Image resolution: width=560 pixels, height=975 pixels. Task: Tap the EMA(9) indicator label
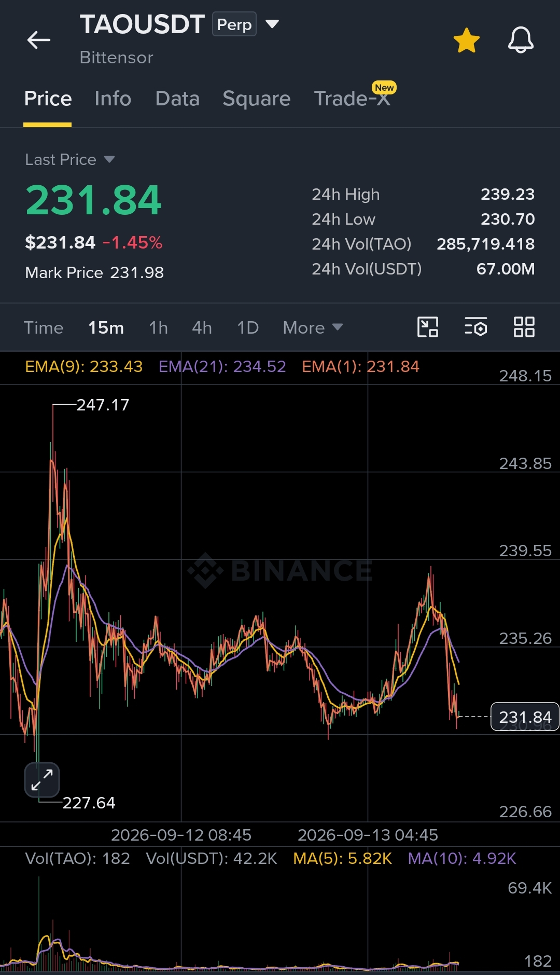pos(83,367)
